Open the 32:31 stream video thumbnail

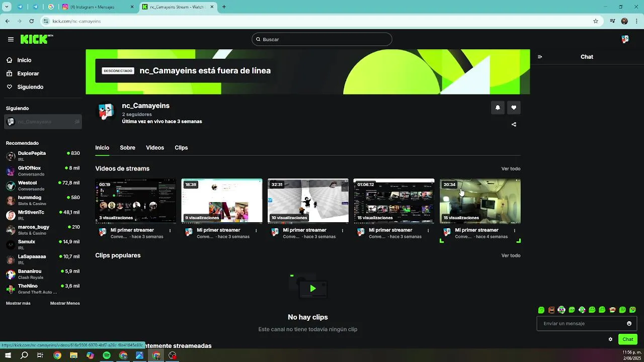(x=308, y=201)
